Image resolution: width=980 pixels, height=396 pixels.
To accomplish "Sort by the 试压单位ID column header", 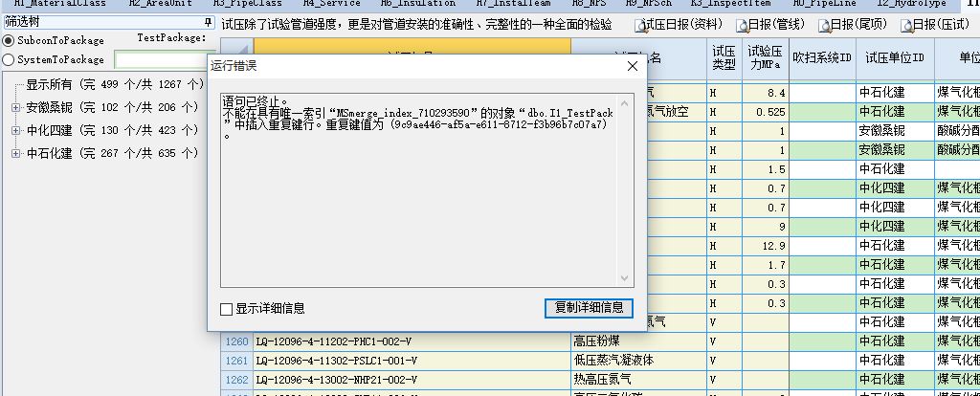I will [x=895, y=58].
